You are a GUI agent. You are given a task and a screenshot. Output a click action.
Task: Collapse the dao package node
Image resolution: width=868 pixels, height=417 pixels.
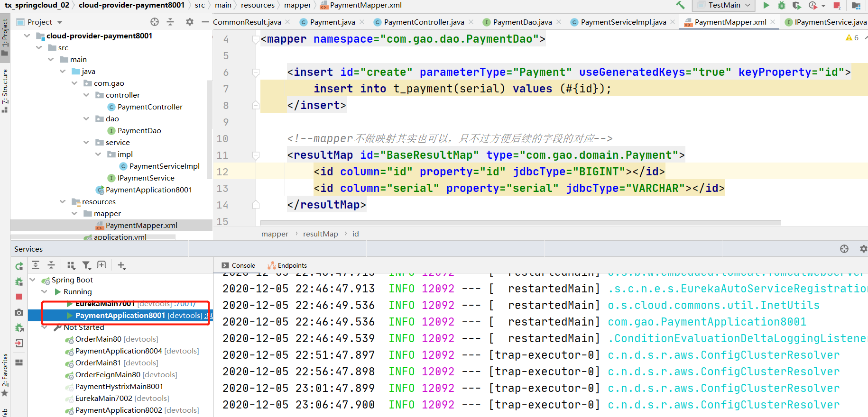tap(86, 118)
